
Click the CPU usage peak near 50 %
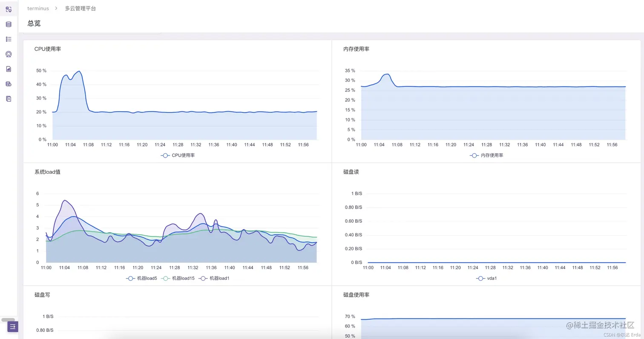79,71
